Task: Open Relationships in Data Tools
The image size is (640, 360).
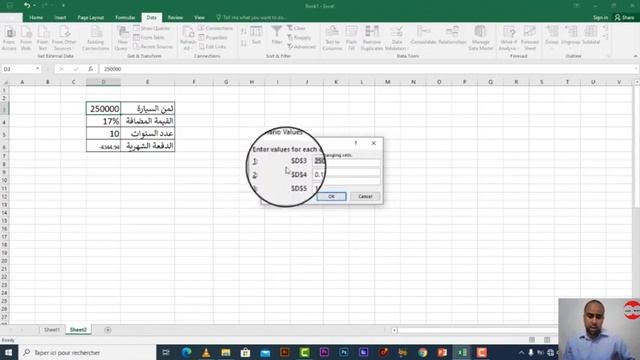Action: point(452,35)
